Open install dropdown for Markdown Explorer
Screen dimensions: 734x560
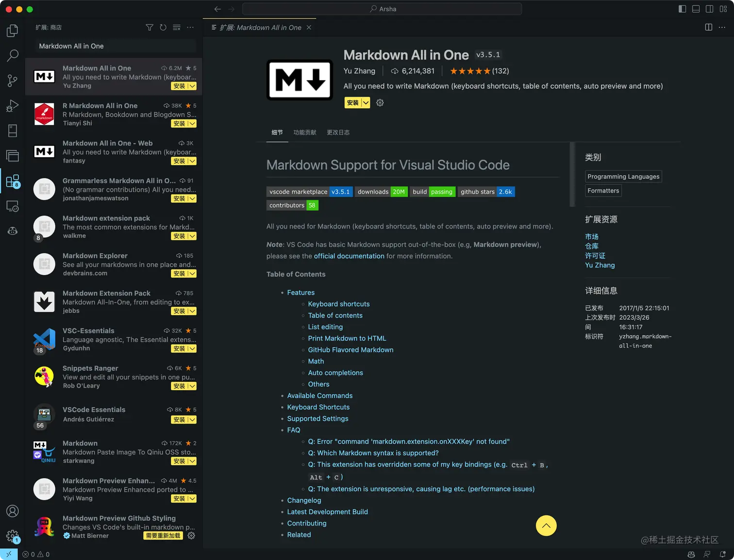tap(192, 274)
